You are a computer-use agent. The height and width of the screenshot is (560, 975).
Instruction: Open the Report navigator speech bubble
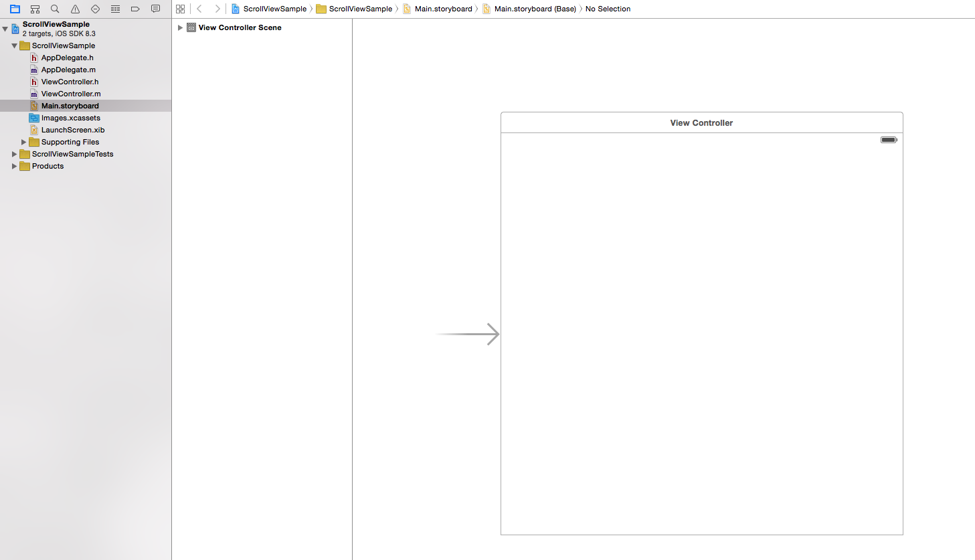155,9
